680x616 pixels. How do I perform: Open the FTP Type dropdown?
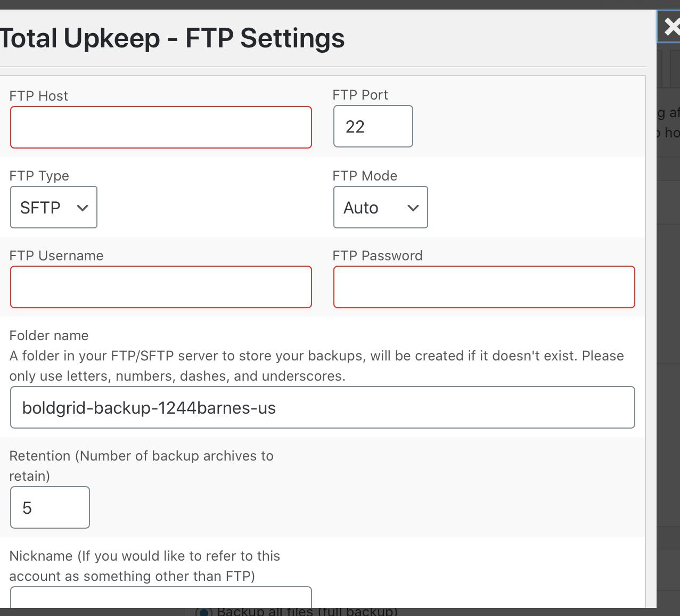point(53,207)
